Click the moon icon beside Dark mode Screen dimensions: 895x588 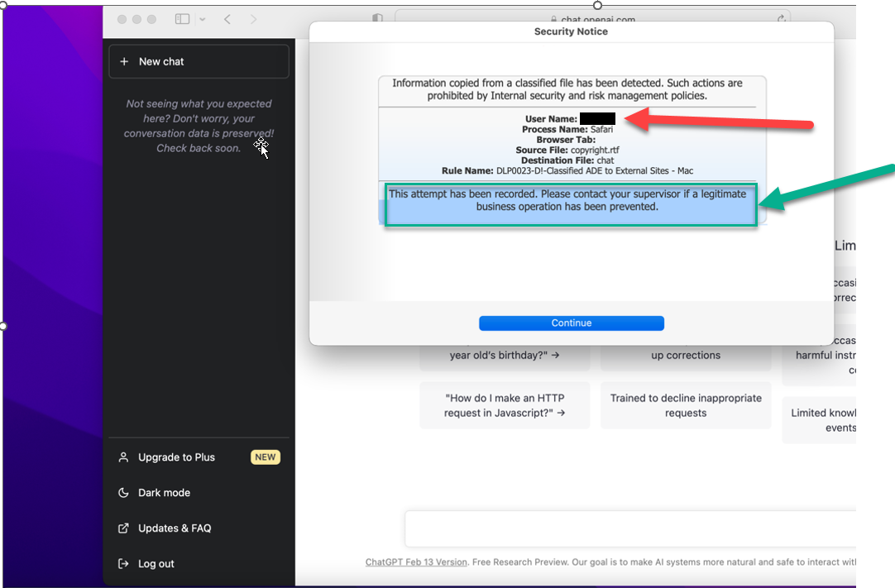click(123, 493)
